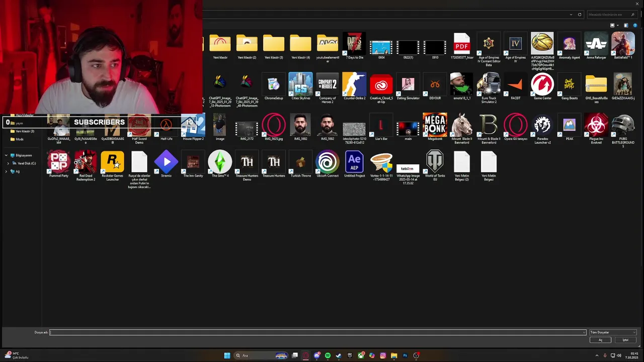
Task: Open the Dosya adı dropdown arrow
Action: click(584, 332)
